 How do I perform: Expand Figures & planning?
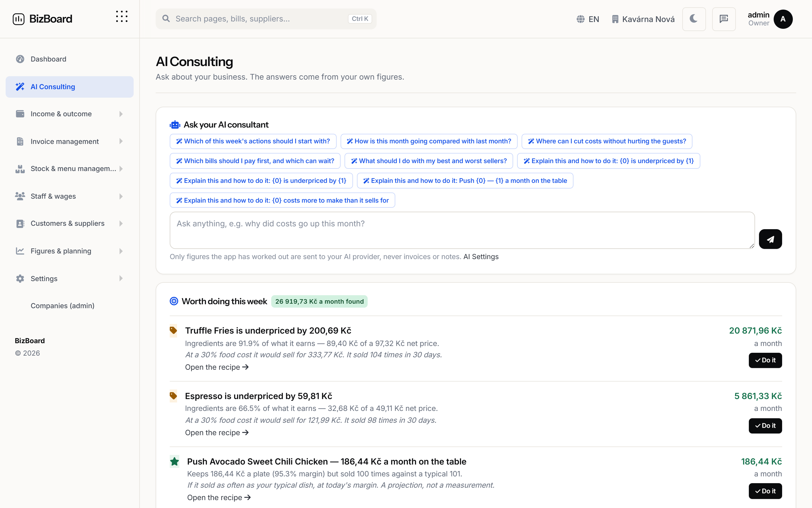pos(69,251)
